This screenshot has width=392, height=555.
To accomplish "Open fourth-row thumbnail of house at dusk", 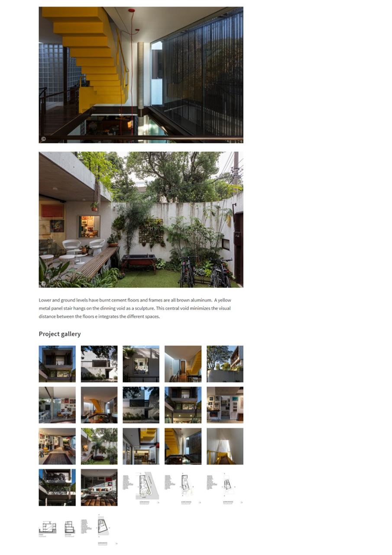I will pos(57,487).
